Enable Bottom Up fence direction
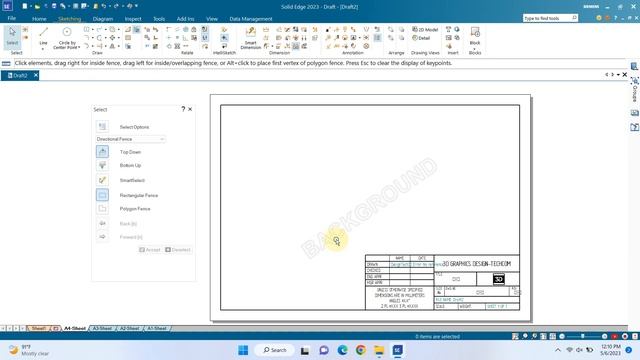This screenshot has width=640, height=360. click(x=102, y=165)
